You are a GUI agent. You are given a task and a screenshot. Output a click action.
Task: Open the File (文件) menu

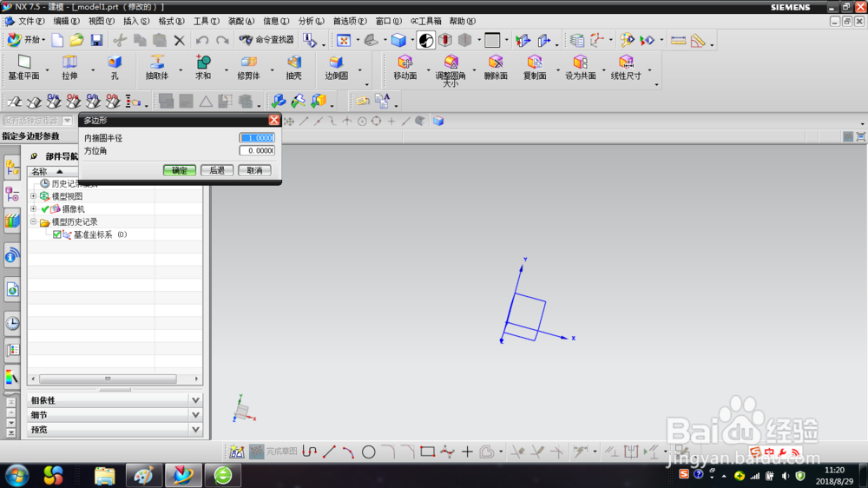coord(30,21)
